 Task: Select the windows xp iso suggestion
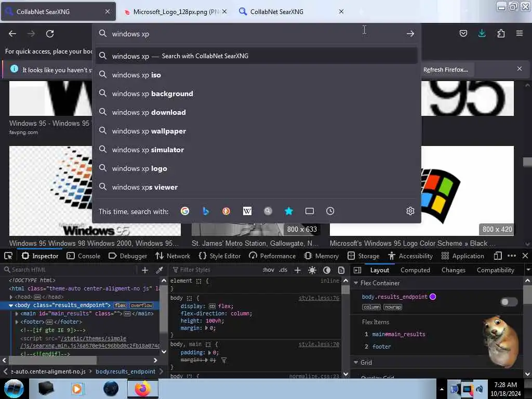pyautogui.click(x=256, y=75)
